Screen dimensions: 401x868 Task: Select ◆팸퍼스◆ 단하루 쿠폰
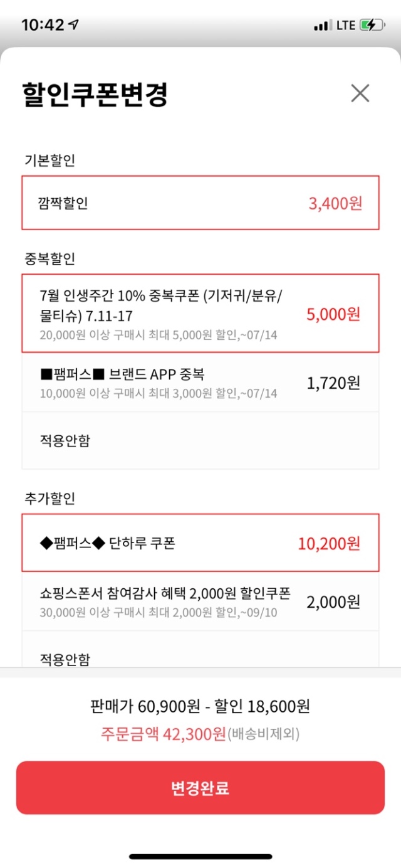(200, 542)
